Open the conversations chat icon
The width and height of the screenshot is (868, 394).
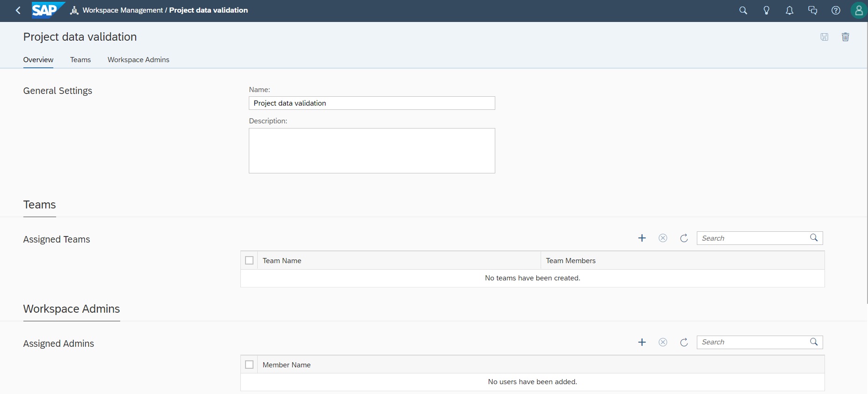(x=813, y=10)
